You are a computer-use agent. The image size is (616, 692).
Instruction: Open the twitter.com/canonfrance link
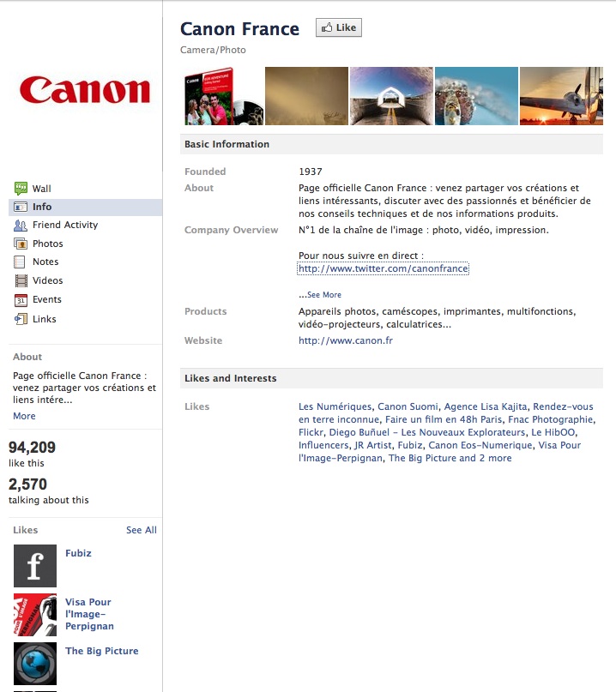click(x=383, y=268)
